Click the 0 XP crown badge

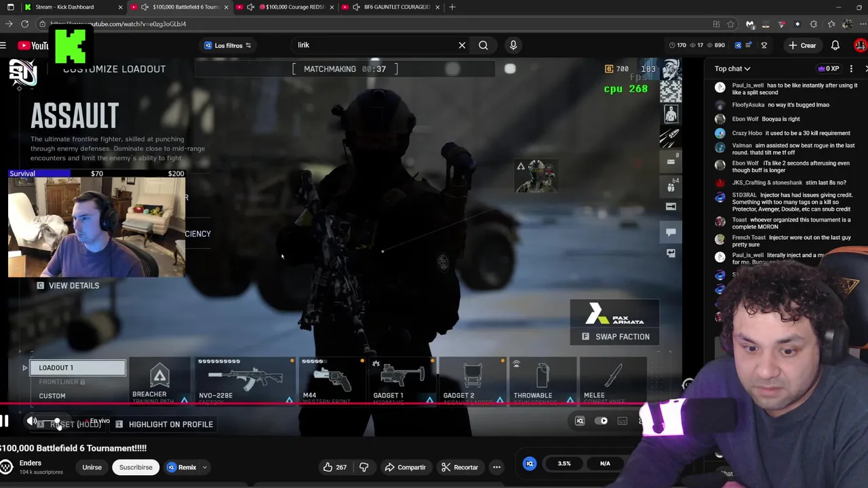tap(827, 68)
